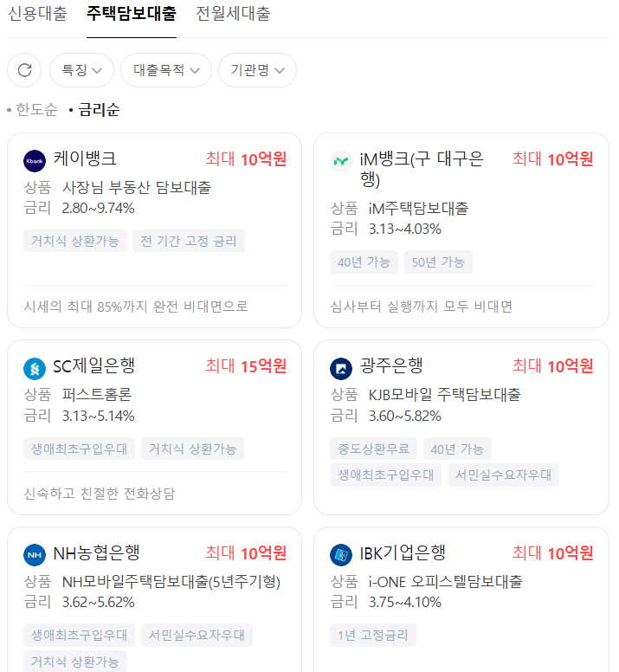Click the iM뱅크 logo icon
Image resolution: width=619 pixels, height=672 pixels.
[x=341, y=161]
